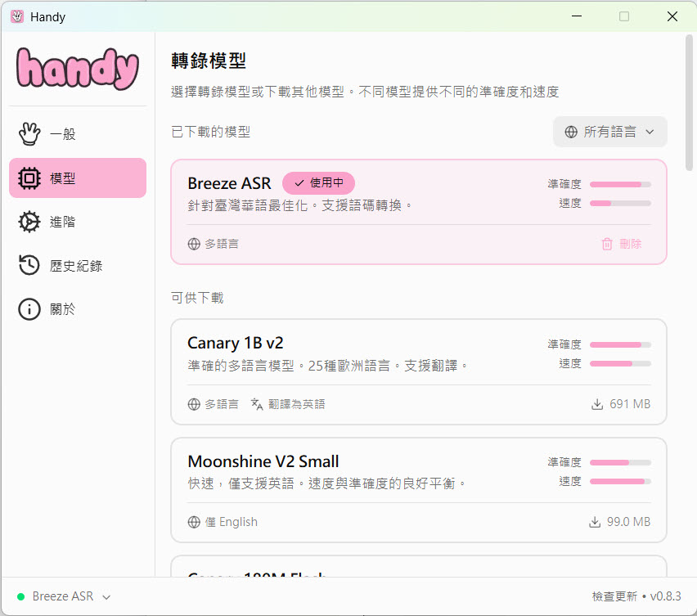Click the trash icon on Breeze ASR card
697x616 pixels.
tap(607, 244)
